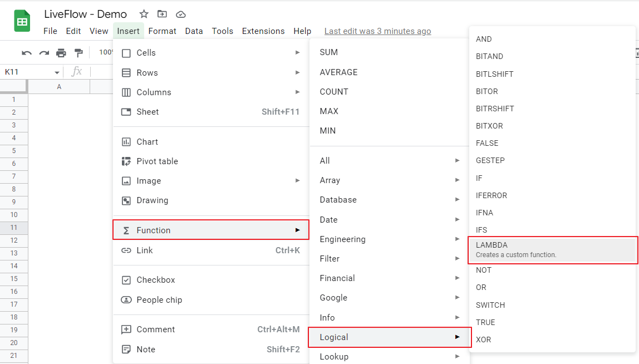Click the Chart icon in Insert menu
This screenshot has width=639, height=364.
coord(126,142)
